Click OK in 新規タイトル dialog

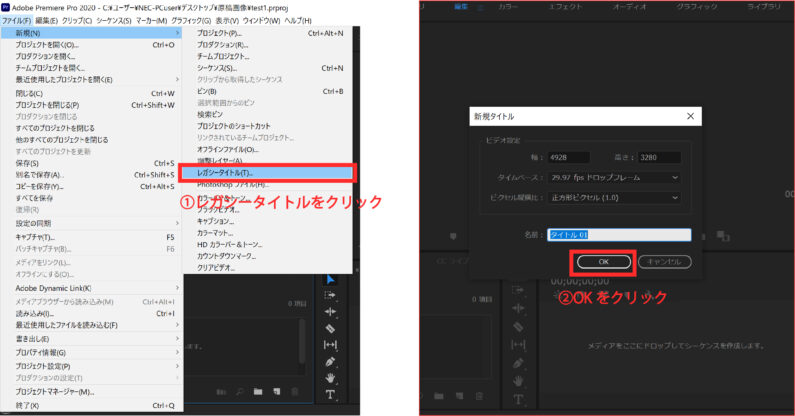point(602,262)
